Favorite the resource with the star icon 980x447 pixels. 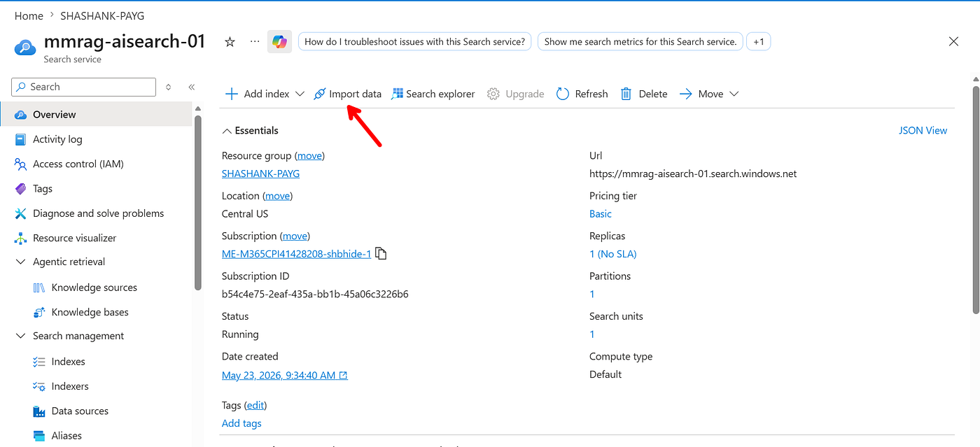[x=230, y=42]
